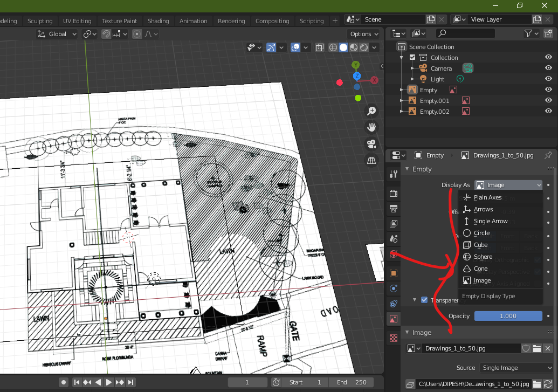Open Object Constraints properties tab icon

click(393, 304)
